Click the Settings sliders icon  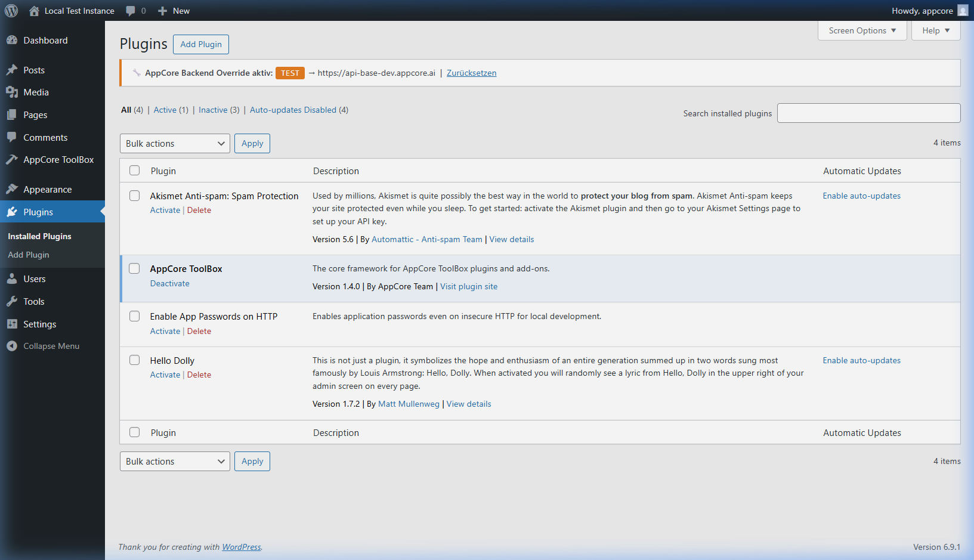coord(13,324)
